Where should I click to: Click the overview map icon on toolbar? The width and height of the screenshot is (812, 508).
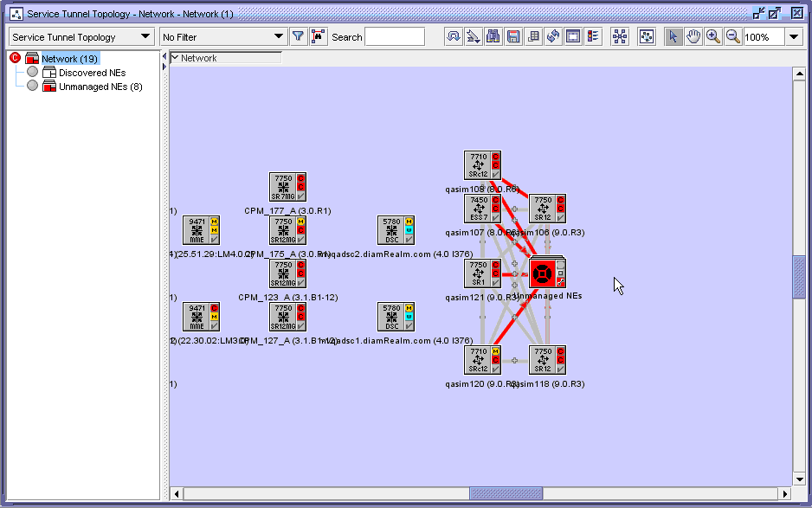pyautogui.click(x=646, y=36)
